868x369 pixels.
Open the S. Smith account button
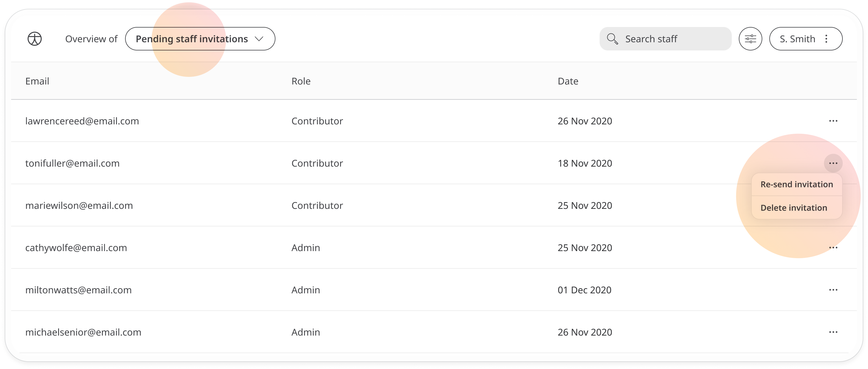point(806,39)
